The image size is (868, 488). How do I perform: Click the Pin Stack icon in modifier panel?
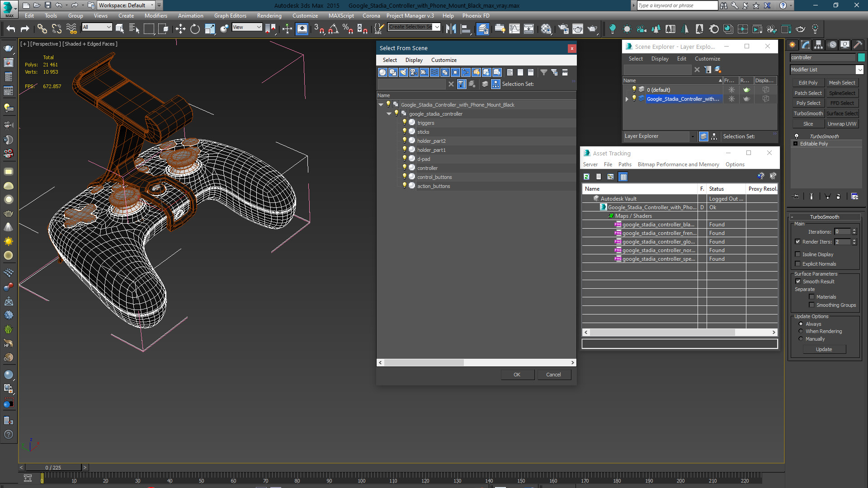[796, 197]
